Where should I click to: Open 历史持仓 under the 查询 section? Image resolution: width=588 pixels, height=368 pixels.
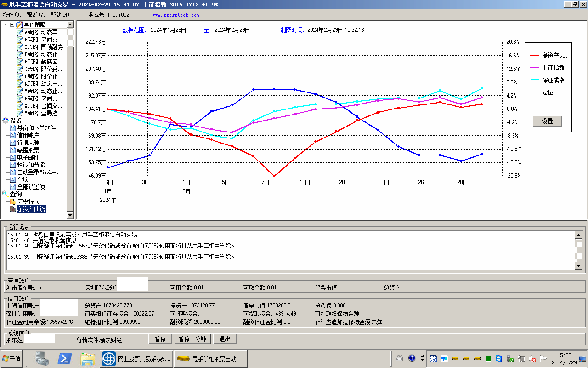click(x=28, y=201)
